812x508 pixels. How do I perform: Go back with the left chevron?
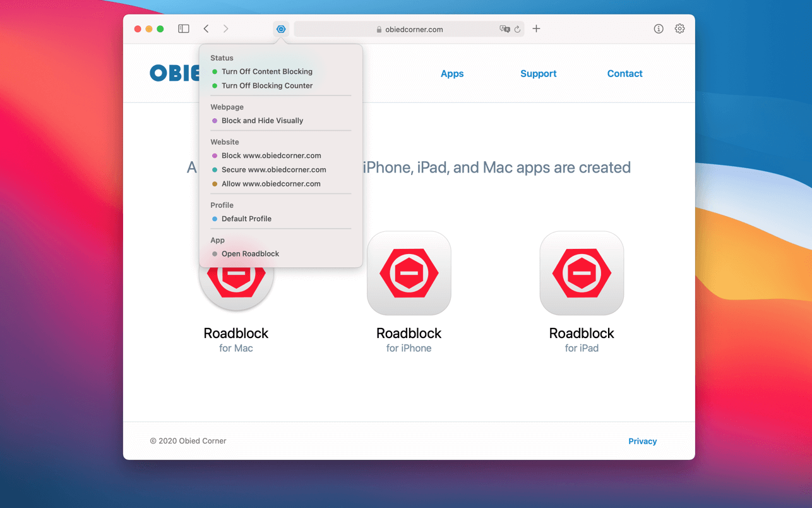click(206, 29)
